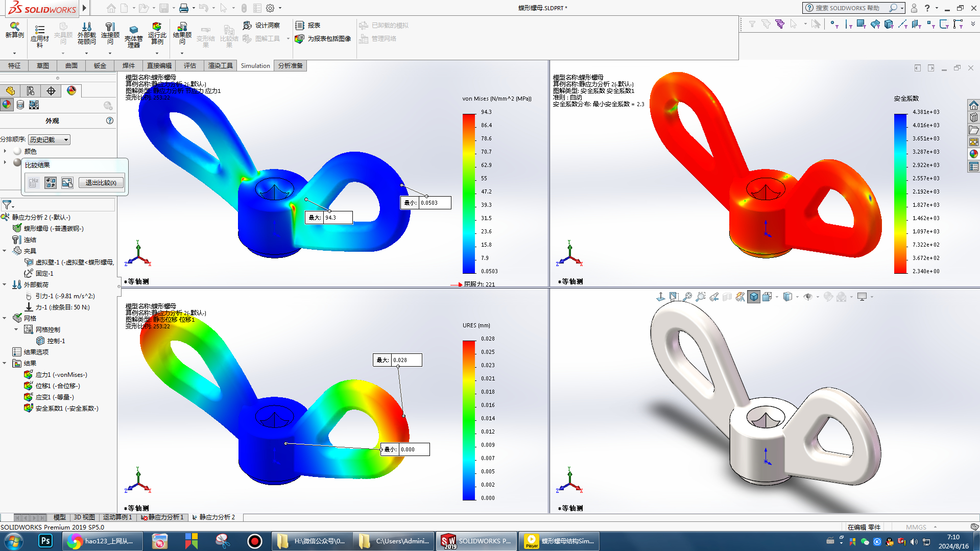The height and width of the screenshot is (551, 980).
Task: Select the DisplayManager appearance tab
Action: click(x=71, y=91)
